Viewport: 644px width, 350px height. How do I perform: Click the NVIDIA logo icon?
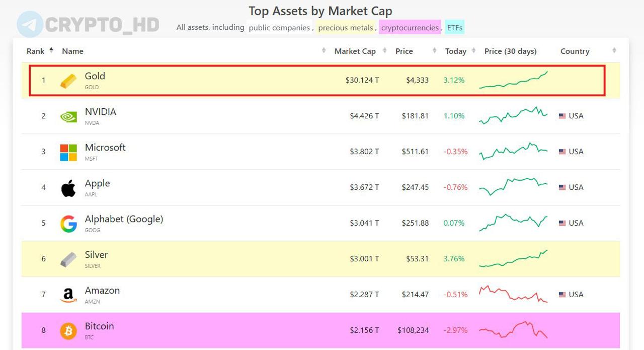[68, 116]
